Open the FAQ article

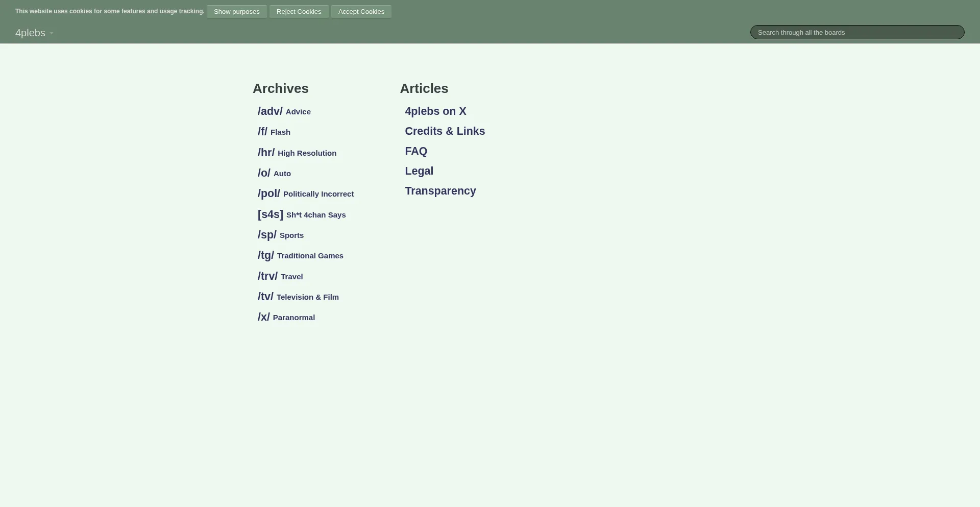416,151
